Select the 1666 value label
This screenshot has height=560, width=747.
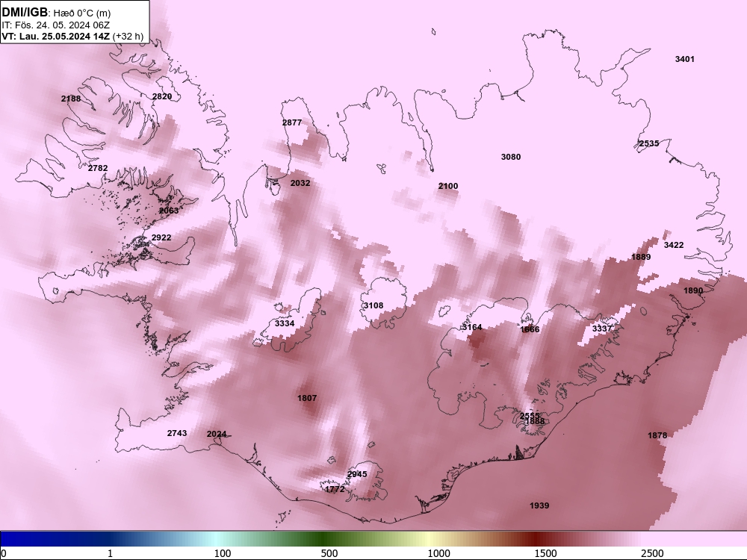(530, 329)
